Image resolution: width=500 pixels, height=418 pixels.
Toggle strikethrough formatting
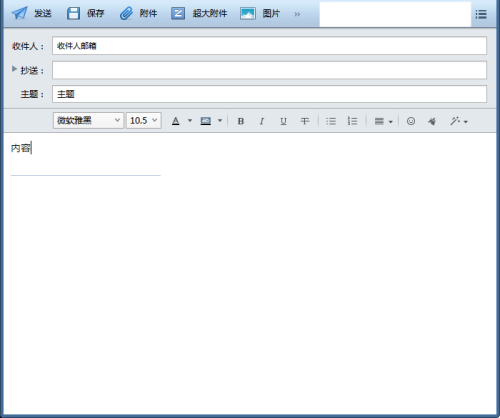305,121
